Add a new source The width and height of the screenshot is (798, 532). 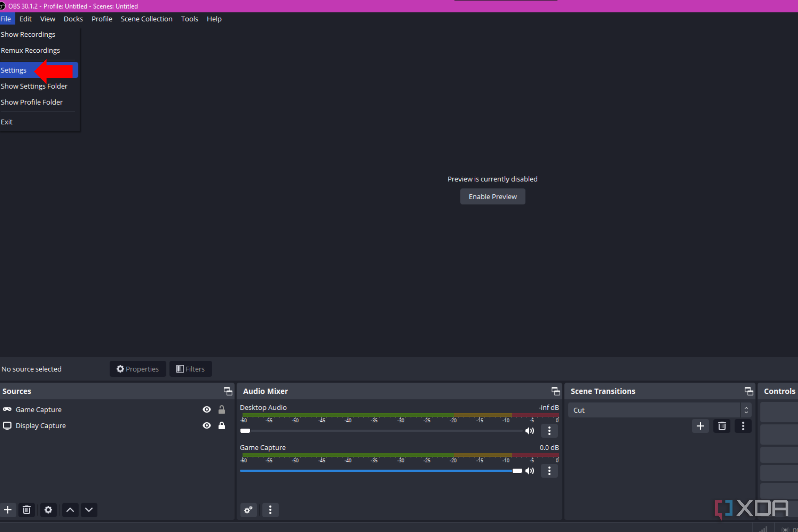coord(8,510)
